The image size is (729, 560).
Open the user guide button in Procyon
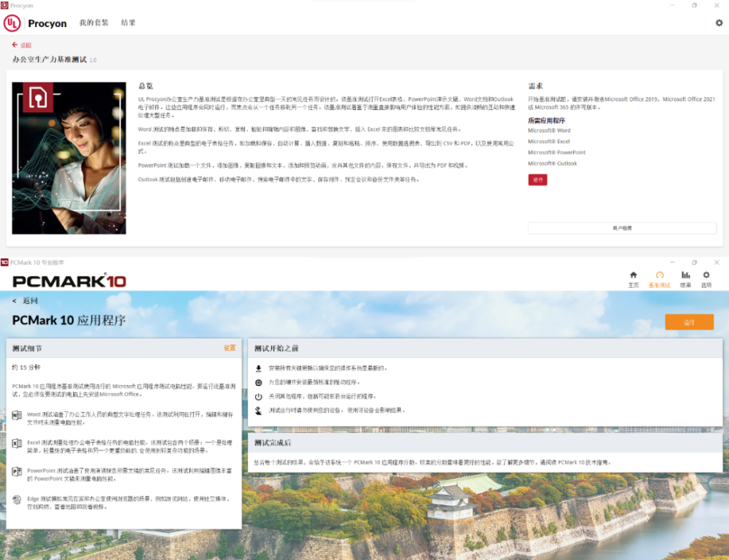click(x=622, y=228)
